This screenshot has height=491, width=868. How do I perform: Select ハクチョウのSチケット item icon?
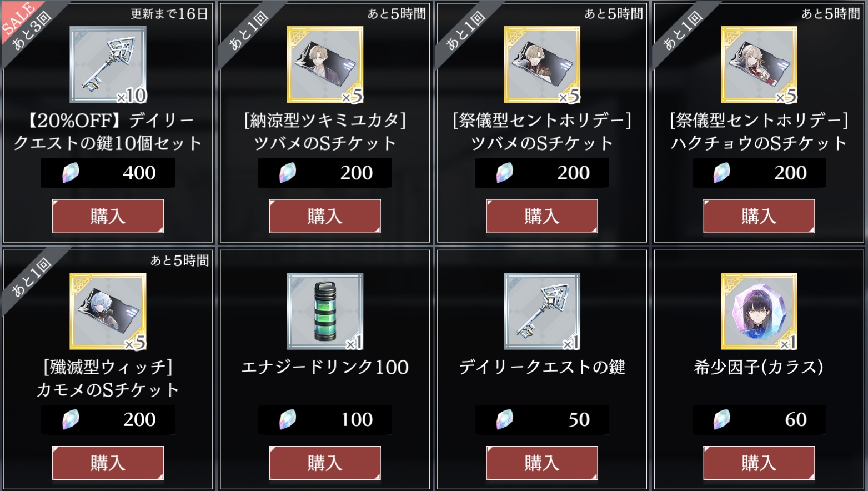tap(759, 64)
